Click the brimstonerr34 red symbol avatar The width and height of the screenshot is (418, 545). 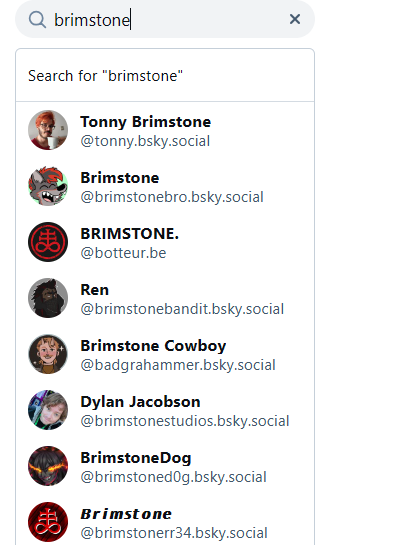point(48,522)
